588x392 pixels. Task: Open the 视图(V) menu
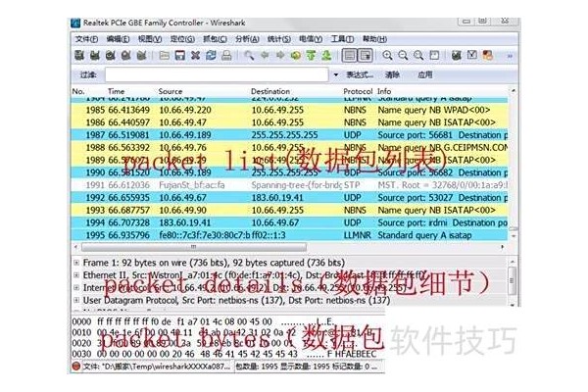point(150,39)
